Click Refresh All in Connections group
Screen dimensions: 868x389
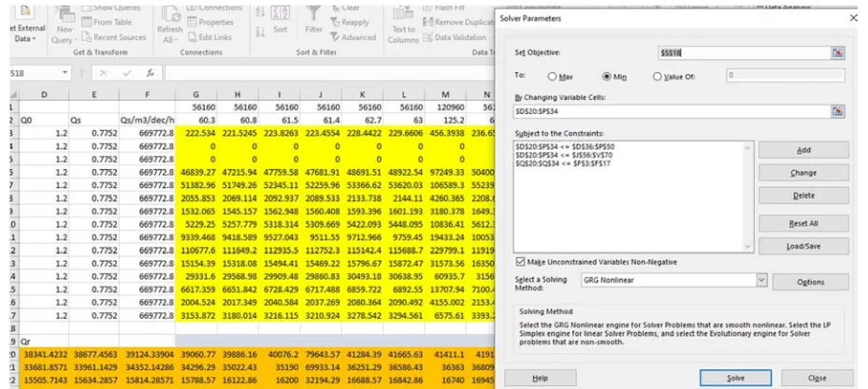[x=169, y=26]
